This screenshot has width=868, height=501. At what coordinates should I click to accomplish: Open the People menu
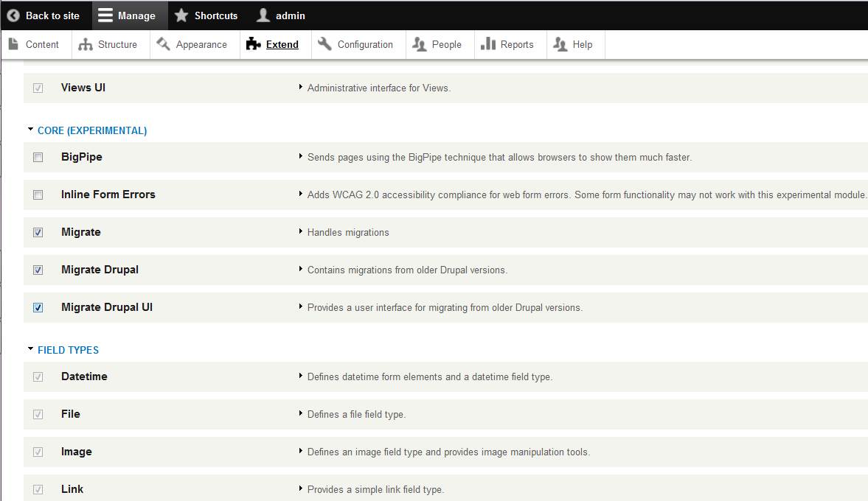pyautogui.click(x=440, y=44)
